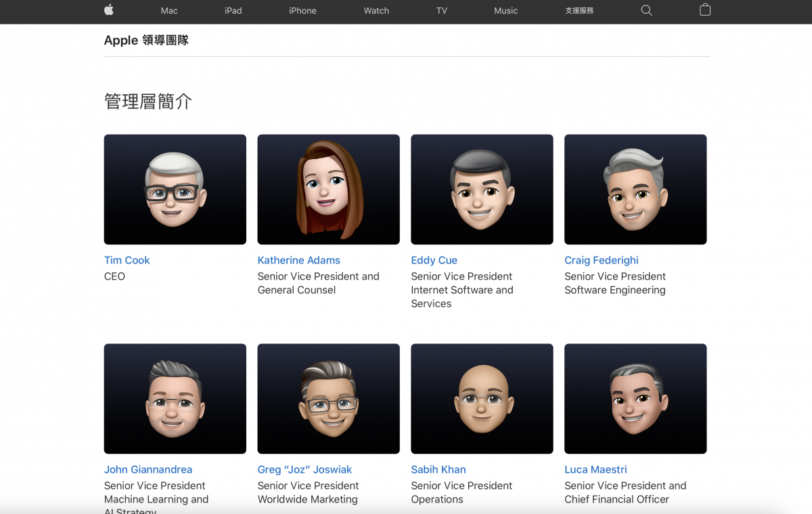Viewport: 812px width, 514px height.
Task: Click Greg Joswiak's Memoji portrait
Action: pos(328,398)
